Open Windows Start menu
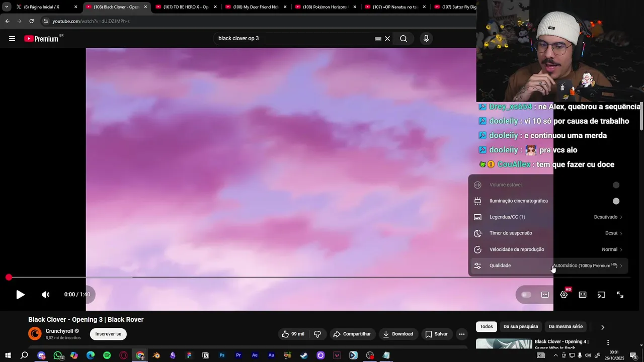Image resolution: width=644 pixels, height=362 pixels. point(8,355)
